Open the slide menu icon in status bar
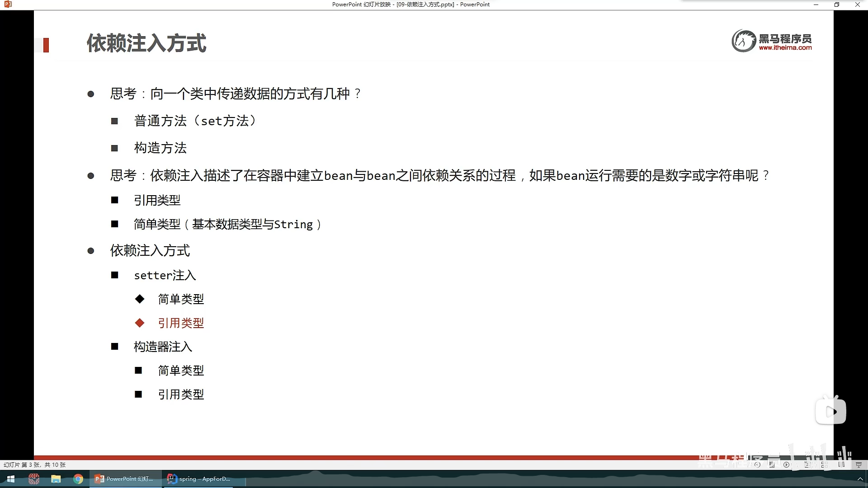Viewport: 868px width, 488px height. pos(772,465)
